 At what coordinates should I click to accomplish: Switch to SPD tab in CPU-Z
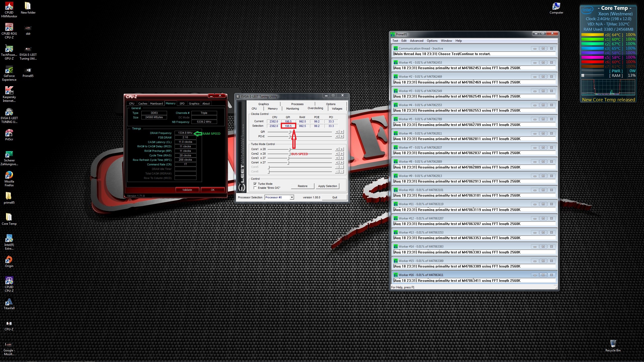[x=182, y=104]
